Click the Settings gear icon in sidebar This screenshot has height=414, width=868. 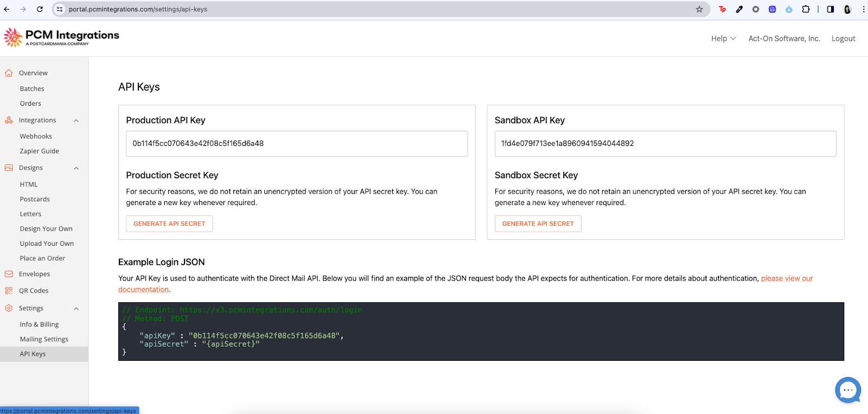(x=9, y=308)
